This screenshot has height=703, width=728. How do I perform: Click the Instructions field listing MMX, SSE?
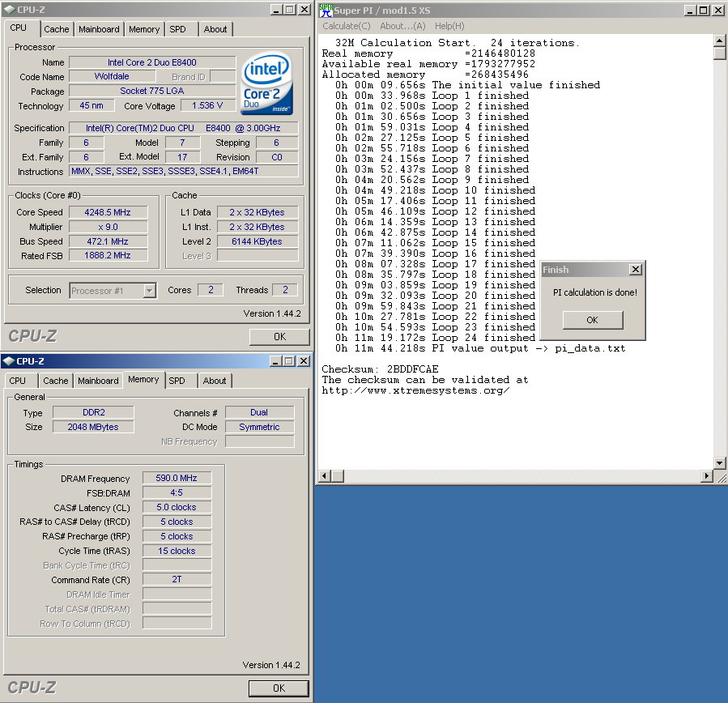tap(183, 171)
